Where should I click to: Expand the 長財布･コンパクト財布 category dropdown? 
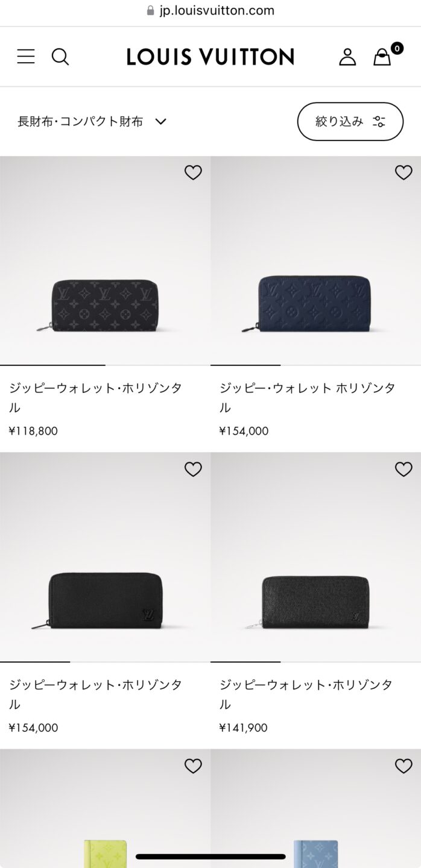[x=92, y=121]
